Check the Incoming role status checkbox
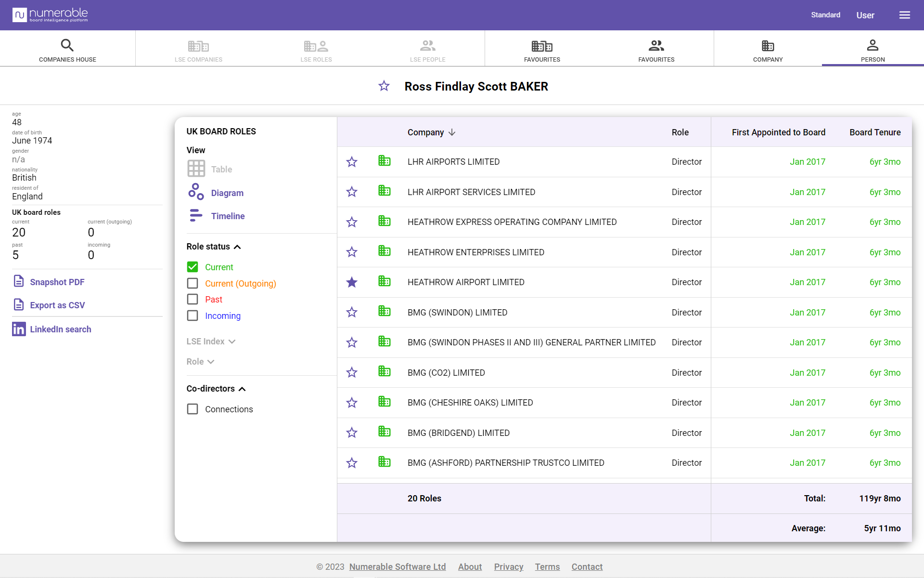Image resolution: width=924 pixels, height=578 pixels. 192,315
